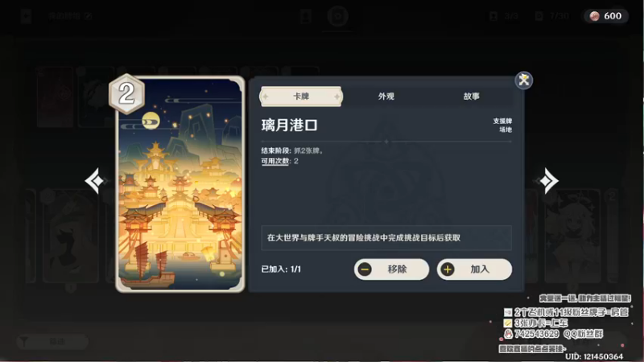Switch to the 卡牌 tab
Viewport: 644px width, 362px height.
tap(301, 97)
